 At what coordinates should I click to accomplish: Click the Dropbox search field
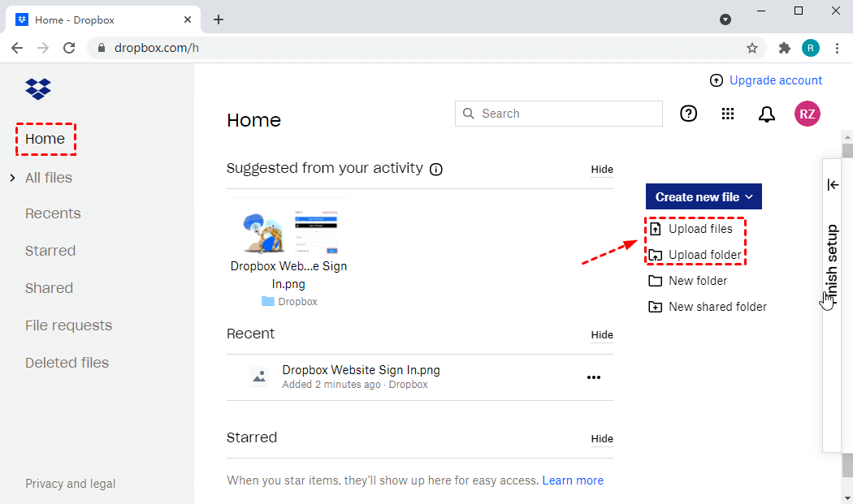pyautogui.click(x=559, y=114)
